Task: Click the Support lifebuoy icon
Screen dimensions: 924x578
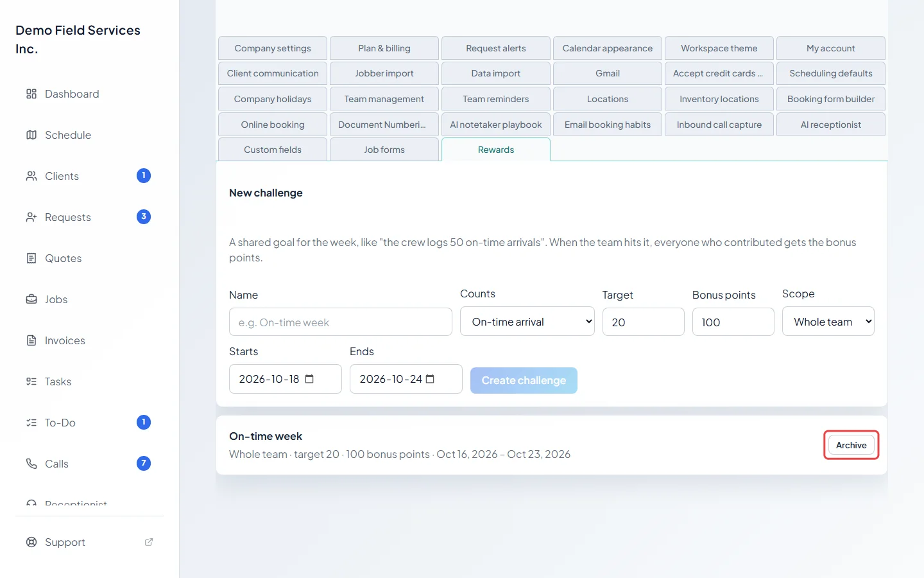Action: click(x=31, y=542)
